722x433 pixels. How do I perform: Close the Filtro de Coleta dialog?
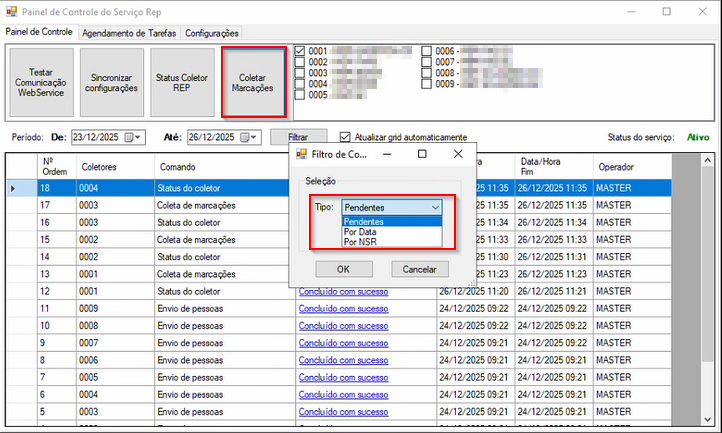click(458, 154)
